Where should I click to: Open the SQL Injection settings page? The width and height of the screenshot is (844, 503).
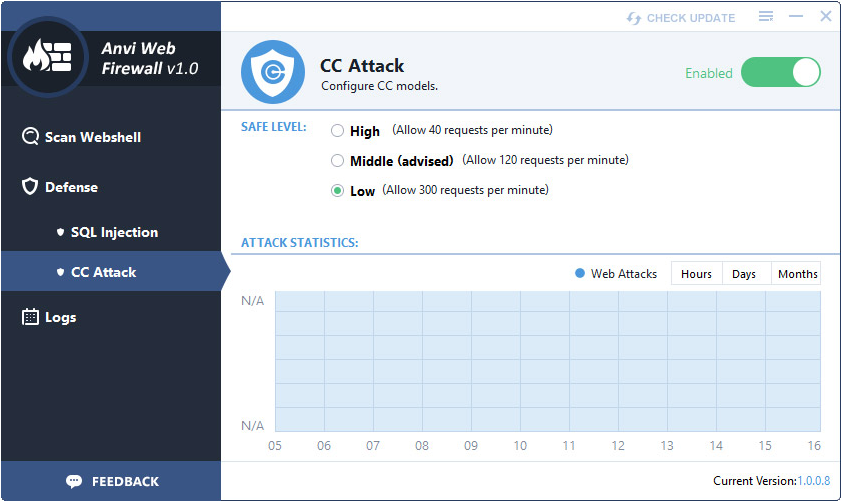(x=114, y=232)
